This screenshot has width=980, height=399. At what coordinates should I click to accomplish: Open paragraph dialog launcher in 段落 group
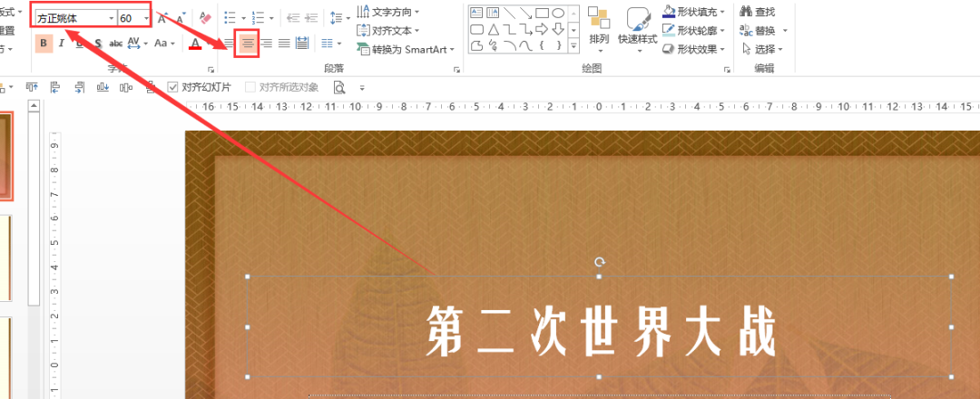pos(456,69)
